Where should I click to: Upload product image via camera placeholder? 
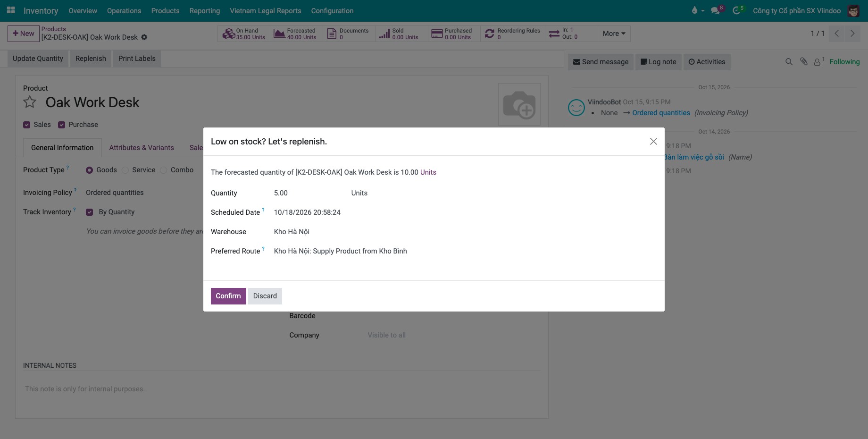(519, 104)
